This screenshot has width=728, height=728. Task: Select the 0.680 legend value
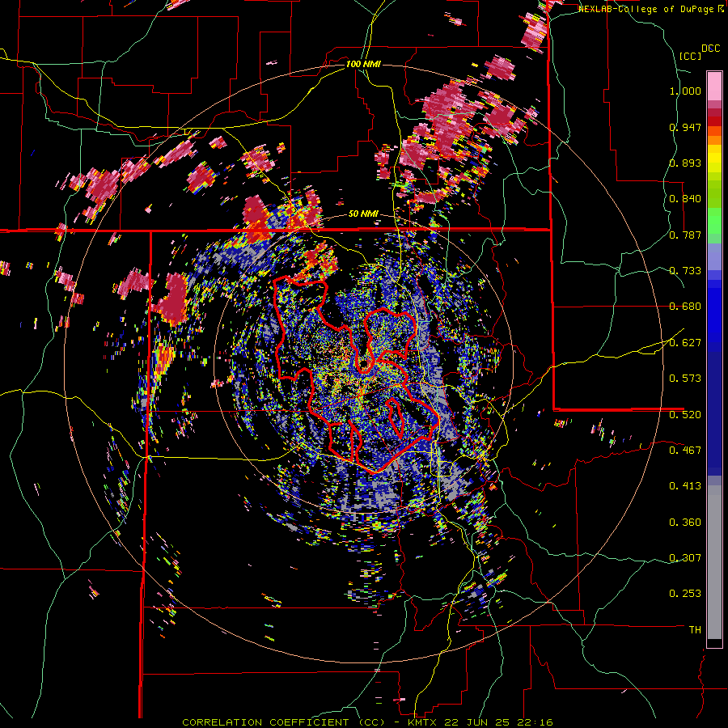point(685,307)
